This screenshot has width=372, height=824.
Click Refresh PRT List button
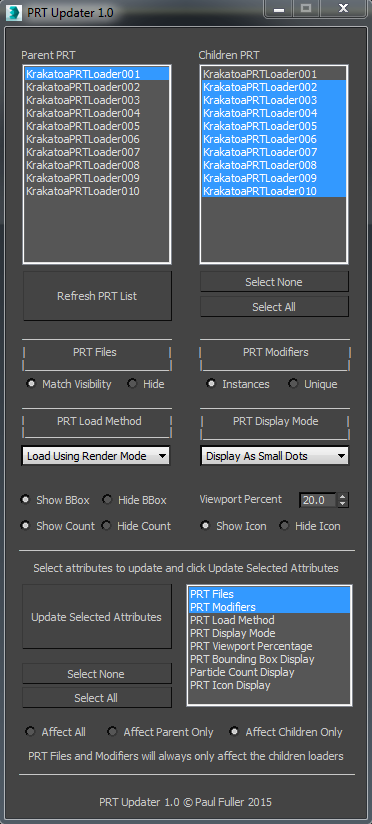point(97,296)
